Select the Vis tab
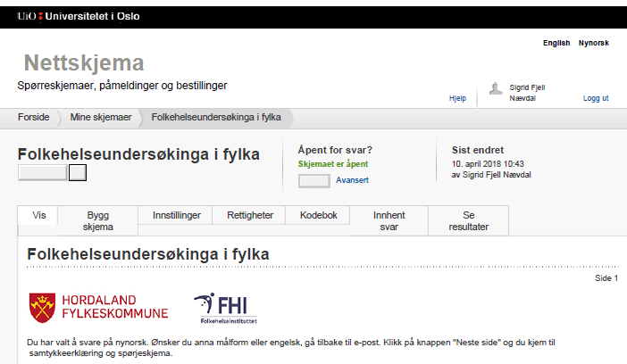The height and width of the screenshot is (364, 627). coord(38,215)
